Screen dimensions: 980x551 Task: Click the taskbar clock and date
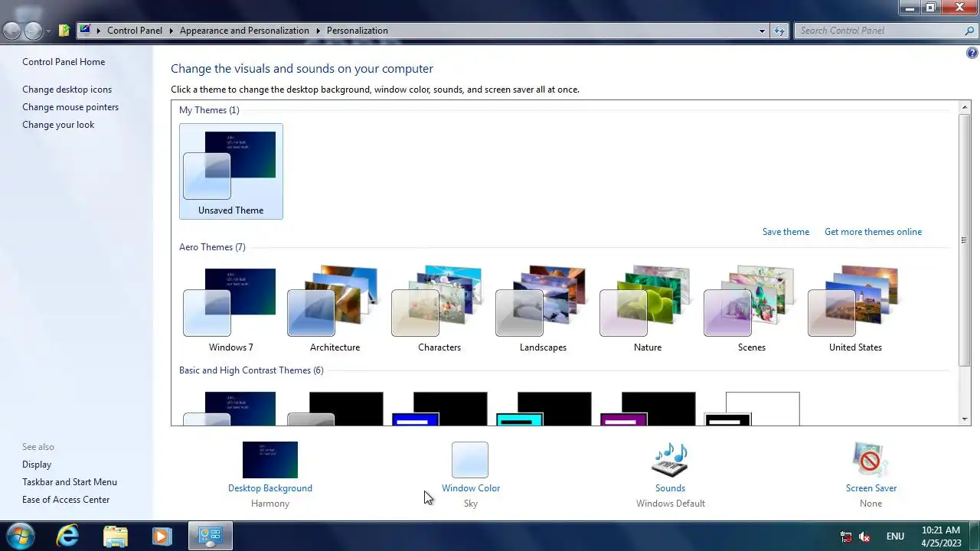tap(941, 536)
